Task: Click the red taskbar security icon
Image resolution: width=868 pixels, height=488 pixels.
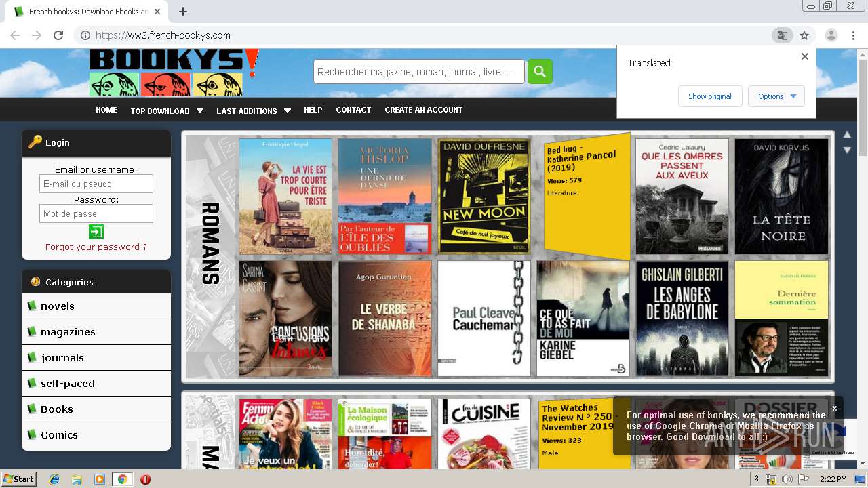Action: 145,479
